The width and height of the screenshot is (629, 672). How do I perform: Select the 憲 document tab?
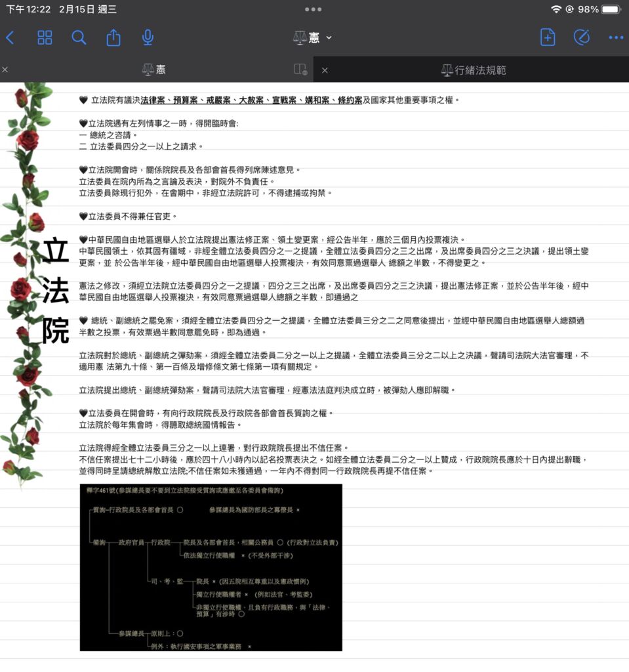click(154, 70)
